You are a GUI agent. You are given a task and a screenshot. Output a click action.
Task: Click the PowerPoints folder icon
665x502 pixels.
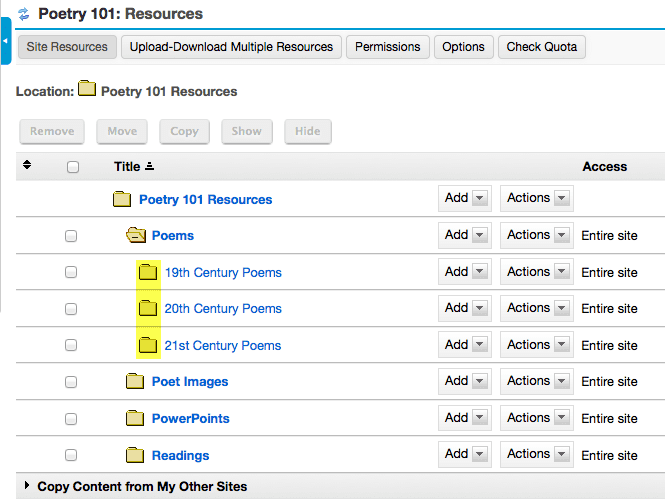[x=135, y=418]
